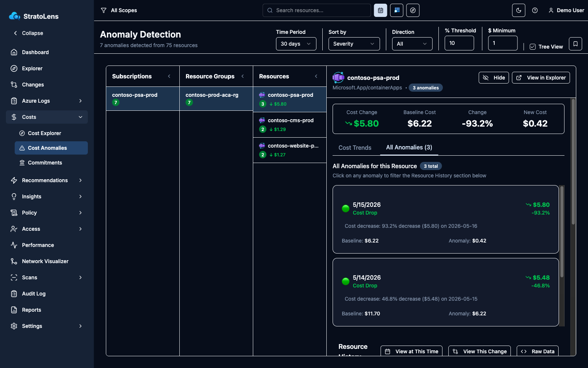Screen dimensions: 588x368
Task: Open the compass explorer icon in top bar
Action: (413, 10)
